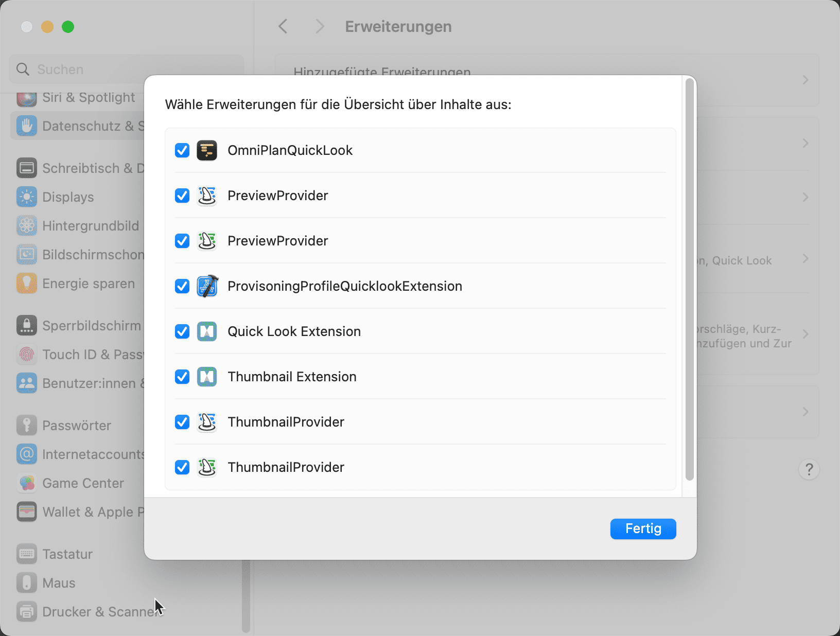Image resolution: width=840 pixels, height=636 pixels.
Task: Click the Energie sparen lightbulb icon
Action: (27, 284)
